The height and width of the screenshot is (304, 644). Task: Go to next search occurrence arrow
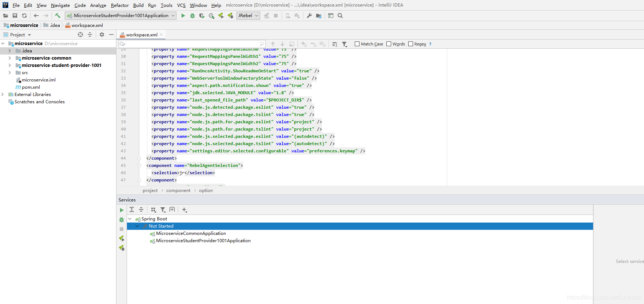[x=282, y=44]
